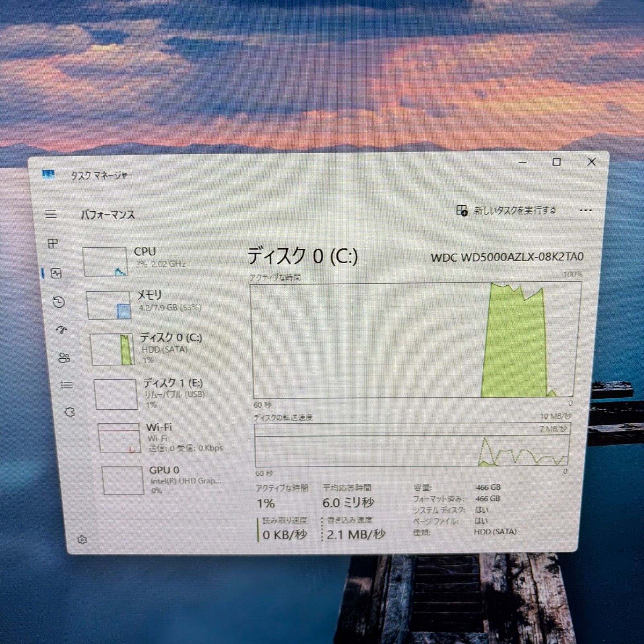
Task: Click the ディスクの転送速度 graph
Action: coord(412,445)
